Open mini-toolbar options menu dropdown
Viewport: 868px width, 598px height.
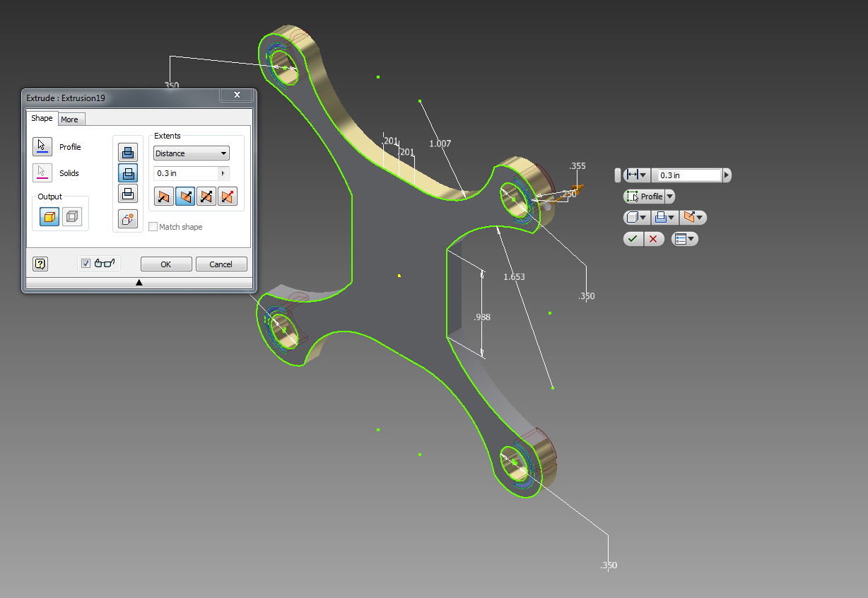684,239
